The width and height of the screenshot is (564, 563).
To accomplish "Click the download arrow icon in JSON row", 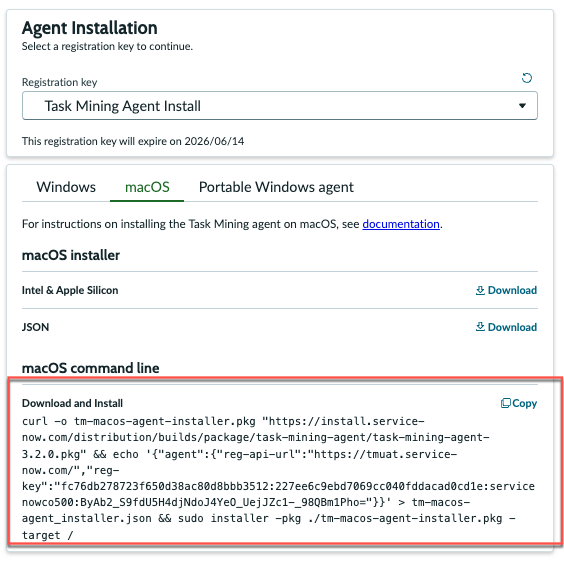I will (x=480, y=327).
